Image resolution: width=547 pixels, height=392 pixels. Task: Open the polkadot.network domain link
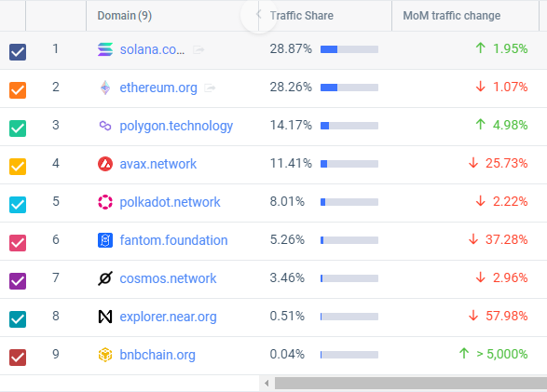point(170,202)
